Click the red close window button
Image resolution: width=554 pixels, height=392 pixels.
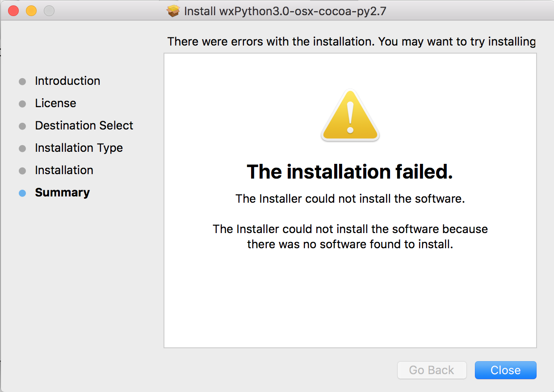(13, 11)
